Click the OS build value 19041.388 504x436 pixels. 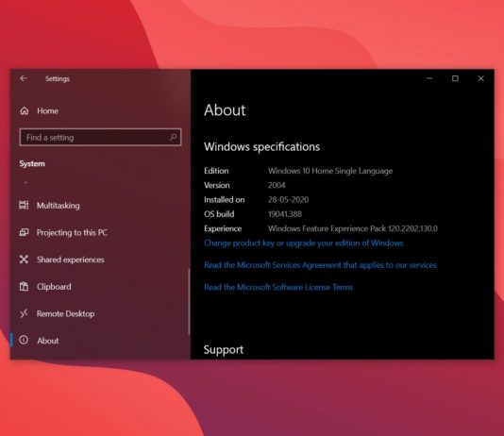click(x=285, y=214)
